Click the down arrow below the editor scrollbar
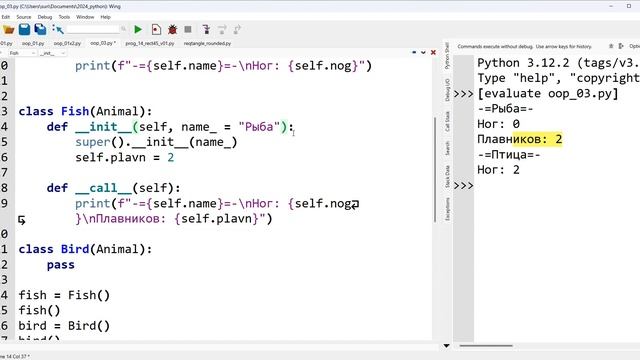Viewport: 640px width, 360px height. click(x=447, y=346)
